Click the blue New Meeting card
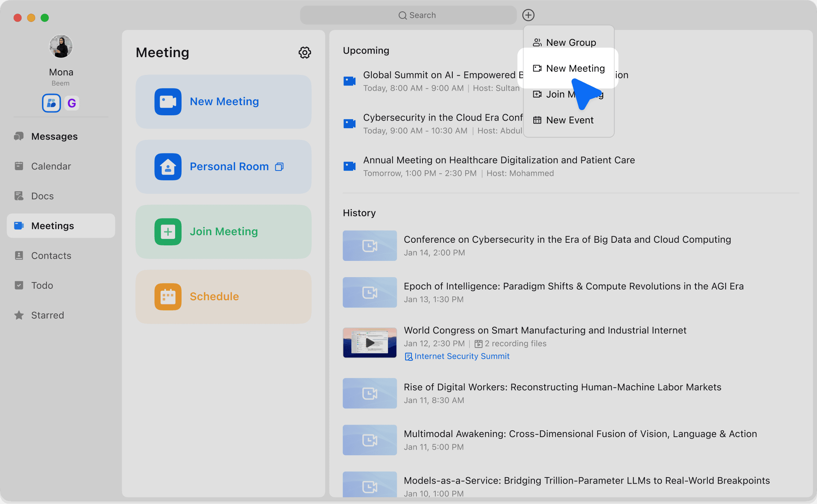817x504 pixels. click(223, 102)
